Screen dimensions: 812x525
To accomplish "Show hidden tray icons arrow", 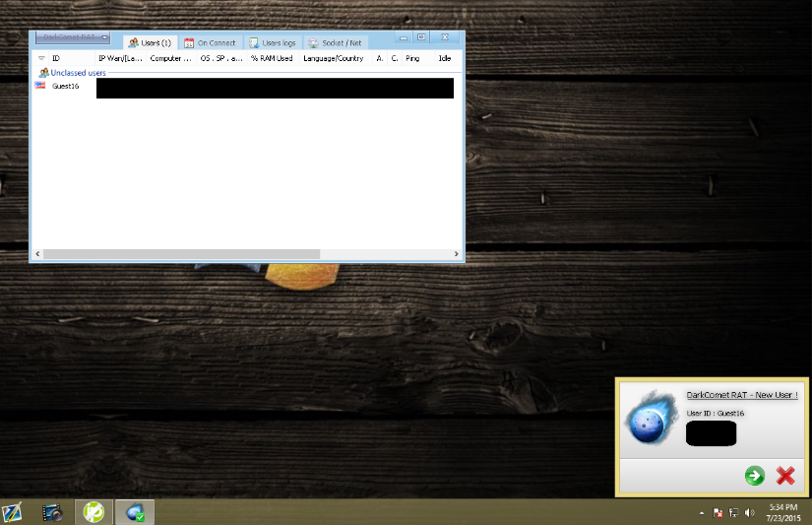I will [x=702, y=513].
